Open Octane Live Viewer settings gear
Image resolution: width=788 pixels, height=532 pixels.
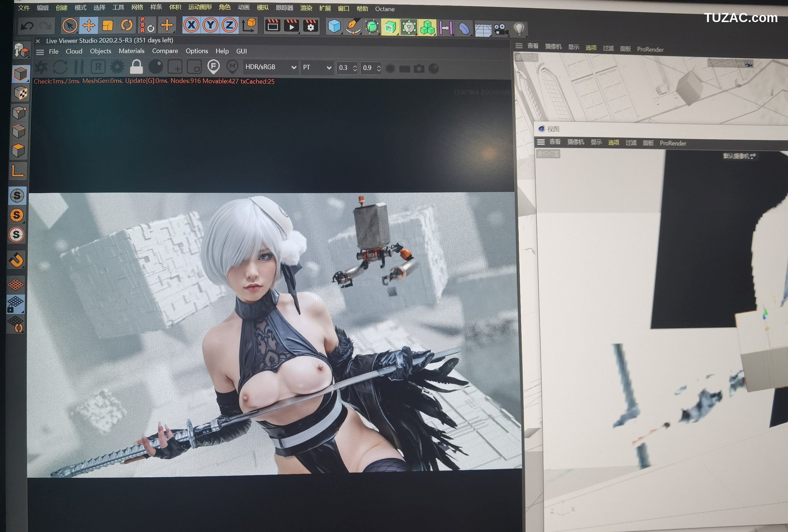[x=117, y=67]
